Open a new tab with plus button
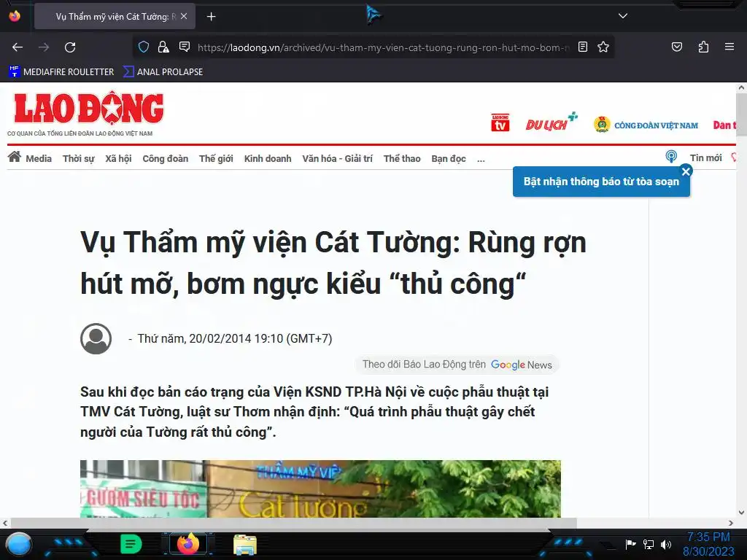Viewport: 747px width, 560px height. coord(211,17)
